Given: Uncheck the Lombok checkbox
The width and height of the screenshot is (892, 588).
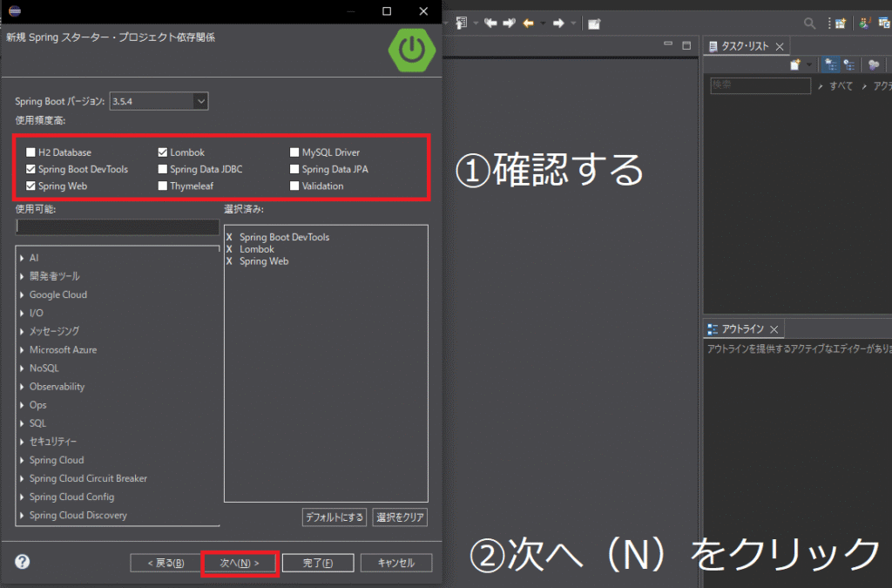Looking at the screenshot, I should point(163,152).
